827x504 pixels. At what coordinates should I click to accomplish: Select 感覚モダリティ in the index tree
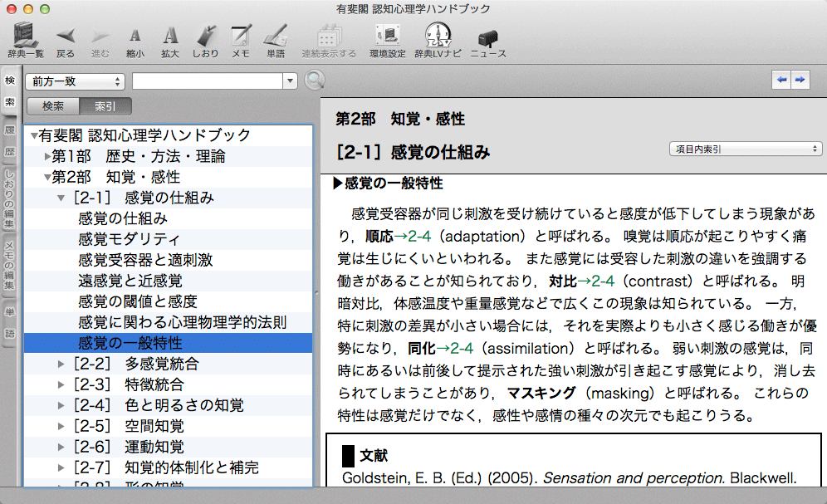point(128,239)
